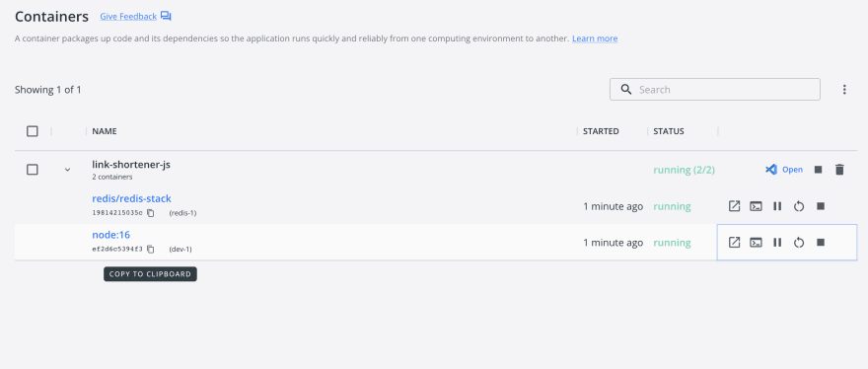Delete the link-shortener-js stack via trash icon
The width and height of the screenshot is (868, 369).
point(839,170)
